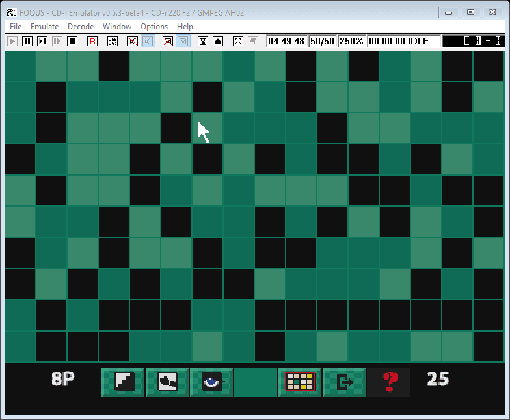This screenshot has width=510, height=420.
Task: Click the Pause button in the emulator toolbar
Action: tap(27, 41)
